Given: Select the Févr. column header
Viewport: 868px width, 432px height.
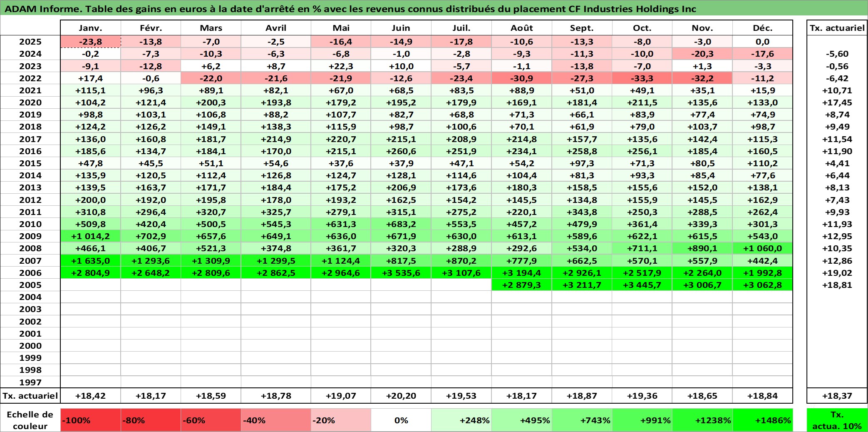Looking at the screenshot, I should [x=151, y=28].
